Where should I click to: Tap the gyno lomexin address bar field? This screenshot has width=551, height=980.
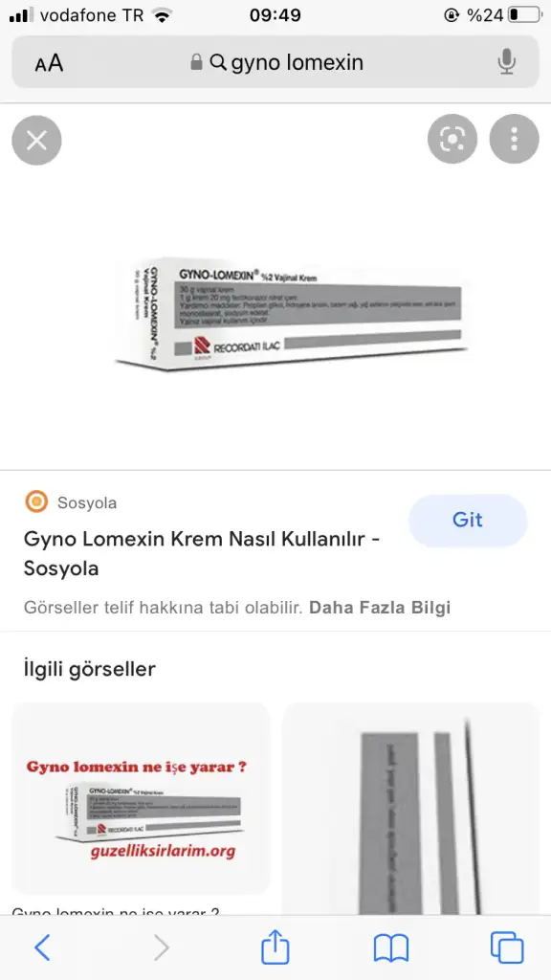(275, 62)
